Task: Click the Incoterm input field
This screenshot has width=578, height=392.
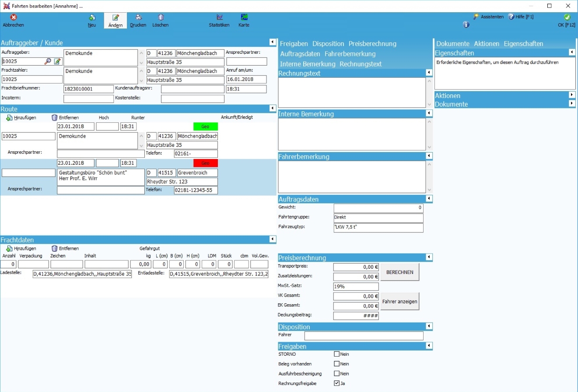Action: pyautogui.click(x=88, y=99)
